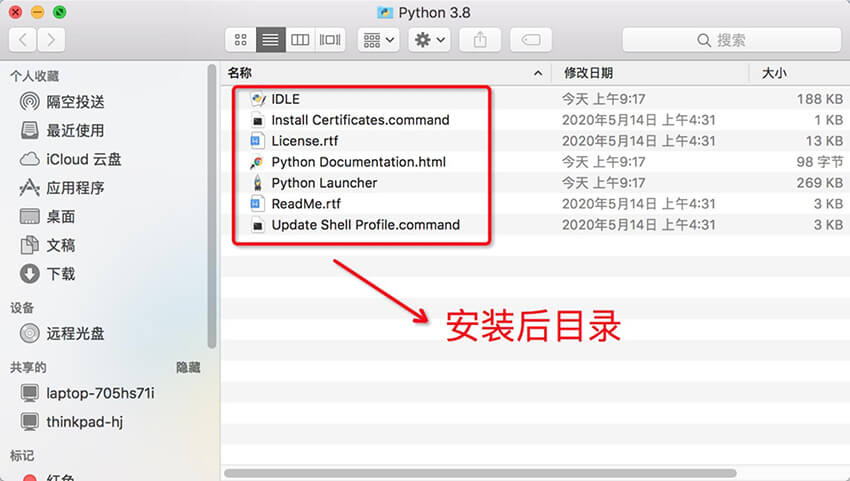Focus the 搜索 search field
The image size is (850, 481).
click(732, 40)
